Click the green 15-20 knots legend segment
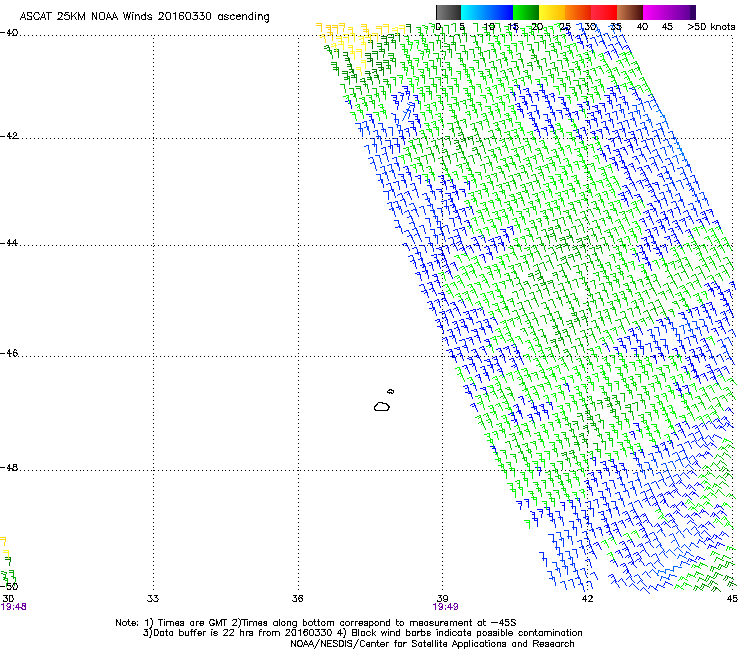Image resolution: width=740 pixels, height=650 pixels. pyautogui.click(x=526, y=12)
